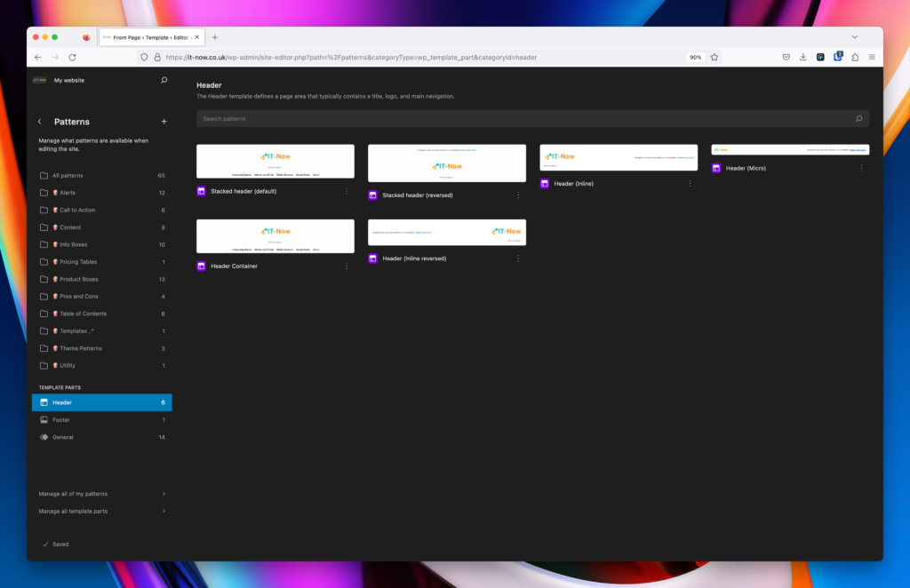Select the General template part
Image resolution: width=910 pixels, height=588 pixels.
tap(102, 437)
